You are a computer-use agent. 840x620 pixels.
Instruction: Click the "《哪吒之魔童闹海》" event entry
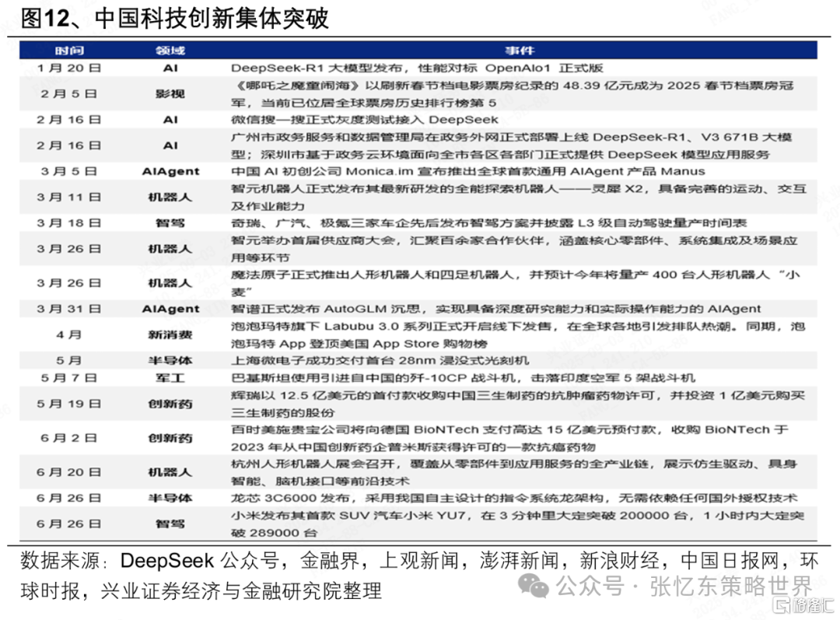(513, 94)
